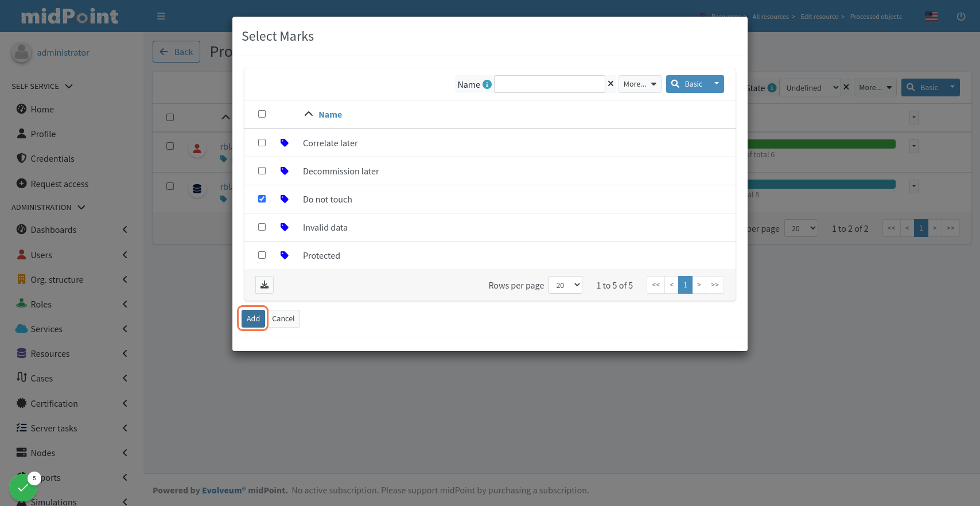The height and width of the screenshot is (506, 980).
Task: Click the hamburger menu icon in header
Action: (x=161, y=16)
